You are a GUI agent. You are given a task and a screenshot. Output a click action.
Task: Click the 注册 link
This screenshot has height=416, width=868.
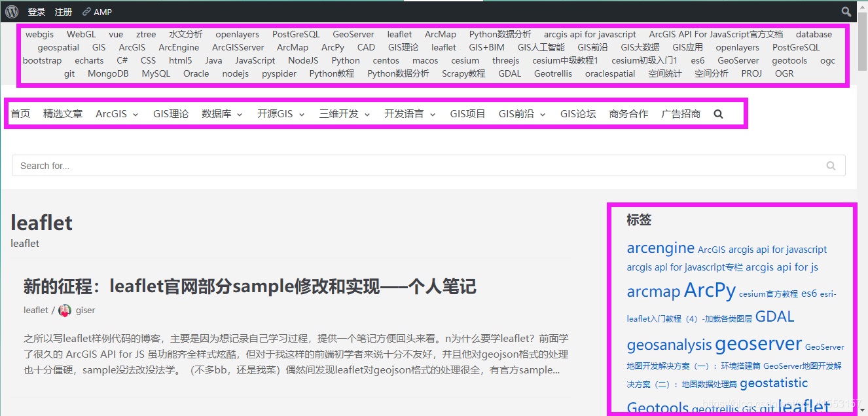coord(63,11)
